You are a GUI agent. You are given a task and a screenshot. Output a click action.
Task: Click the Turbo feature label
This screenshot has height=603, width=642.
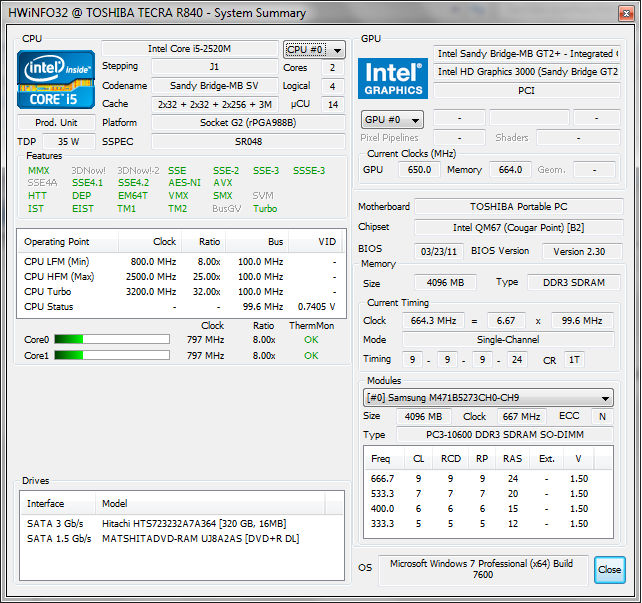[265, 209]
